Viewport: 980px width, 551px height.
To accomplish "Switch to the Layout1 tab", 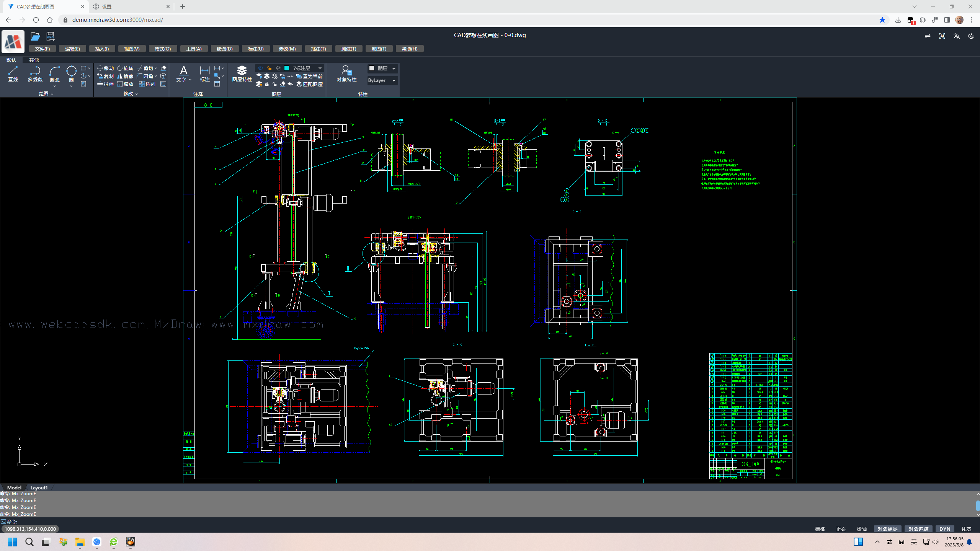I will 39,487.
